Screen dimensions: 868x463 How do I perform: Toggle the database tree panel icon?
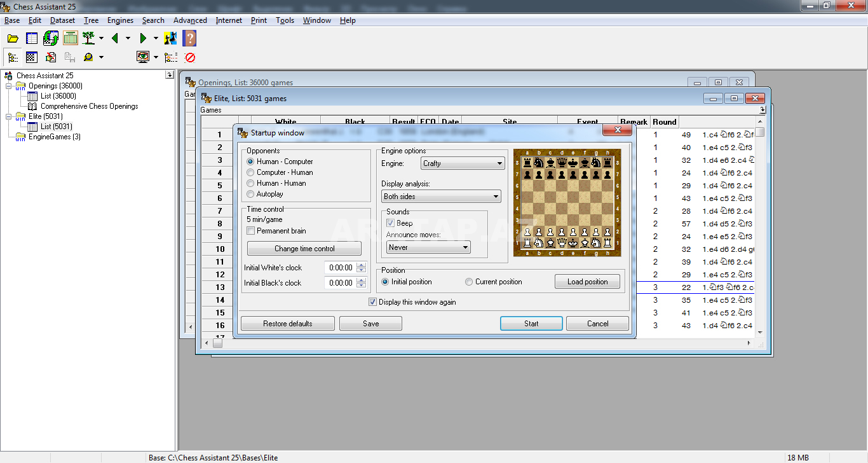point(13,57)
